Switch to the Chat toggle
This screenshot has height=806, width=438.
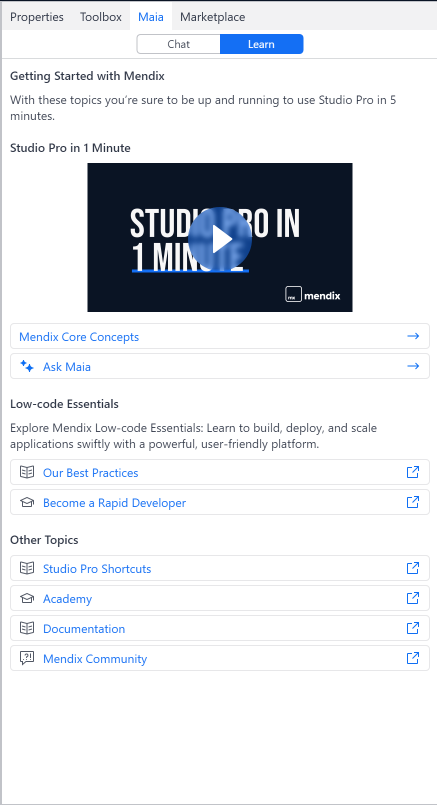coord(178,44)
